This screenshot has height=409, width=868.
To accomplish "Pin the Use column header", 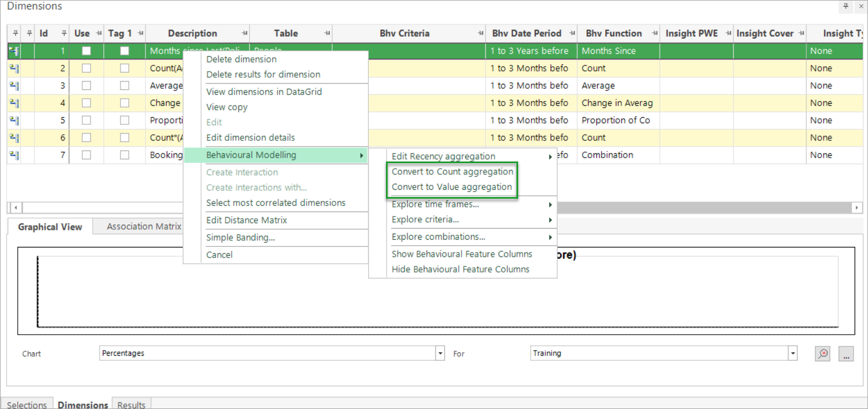I will tap(99, 33).
